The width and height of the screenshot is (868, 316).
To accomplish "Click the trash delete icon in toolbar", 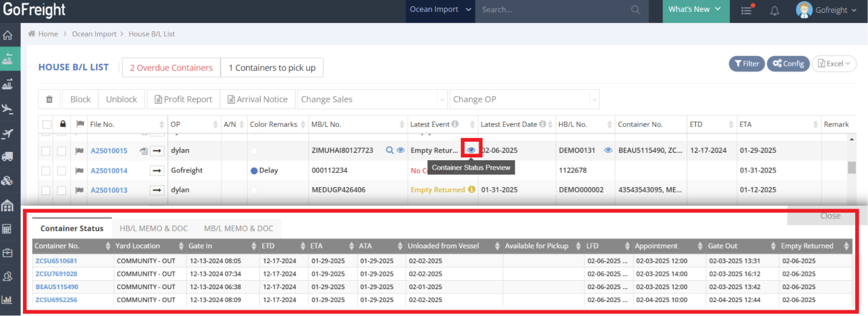I will (50, 99).
